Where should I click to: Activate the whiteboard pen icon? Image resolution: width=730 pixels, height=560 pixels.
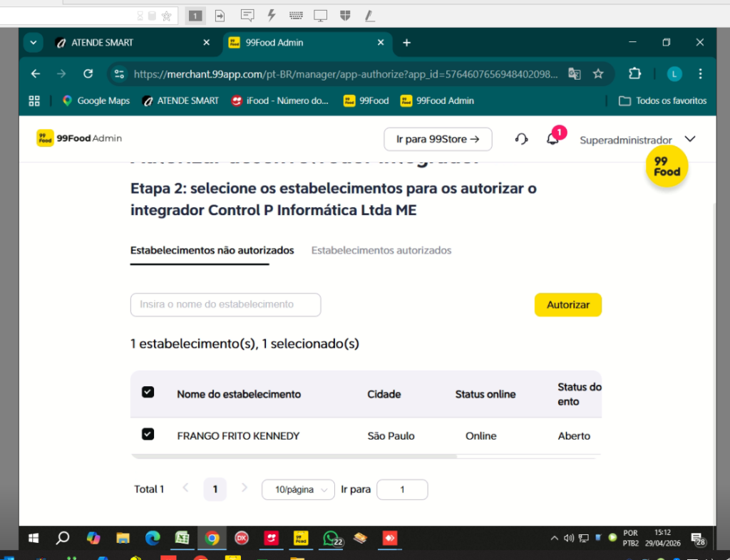point(370,16)
